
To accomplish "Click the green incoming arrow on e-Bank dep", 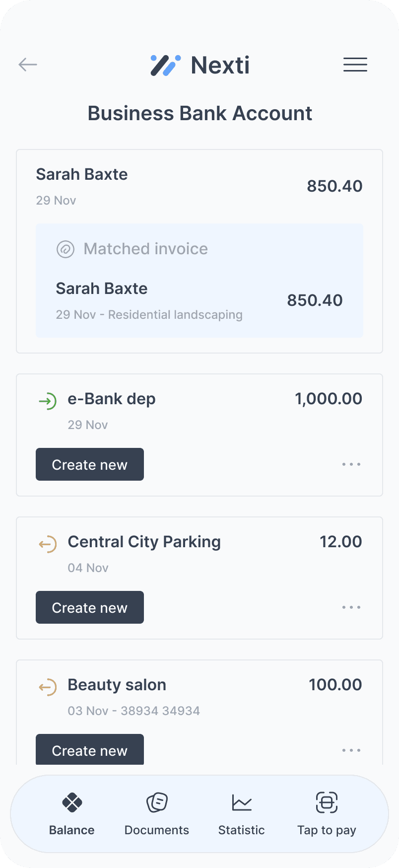I will [x=48, y=401].
